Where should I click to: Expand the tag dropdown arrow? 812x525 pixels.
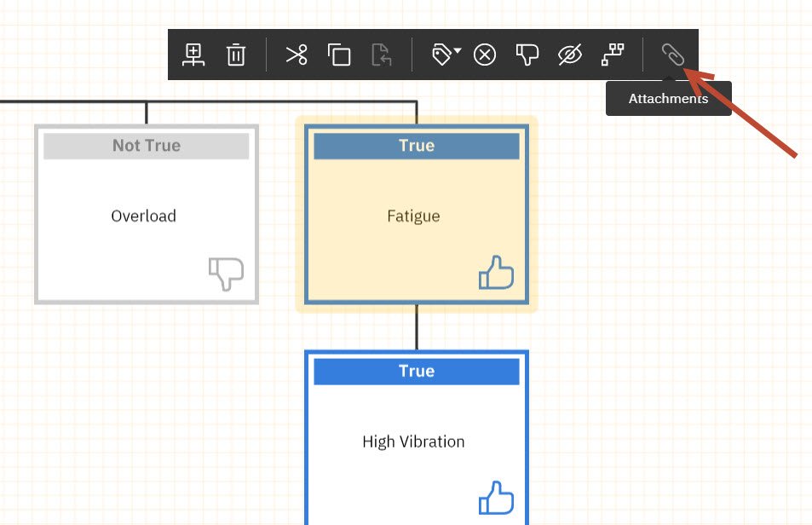pyautogui.click(x=458, y=51)
